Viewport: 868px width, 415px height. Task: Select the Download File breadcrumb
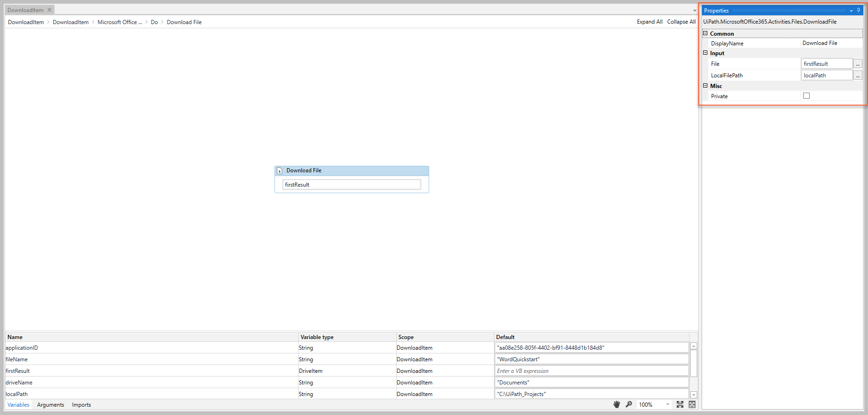(x=184, y=22)
